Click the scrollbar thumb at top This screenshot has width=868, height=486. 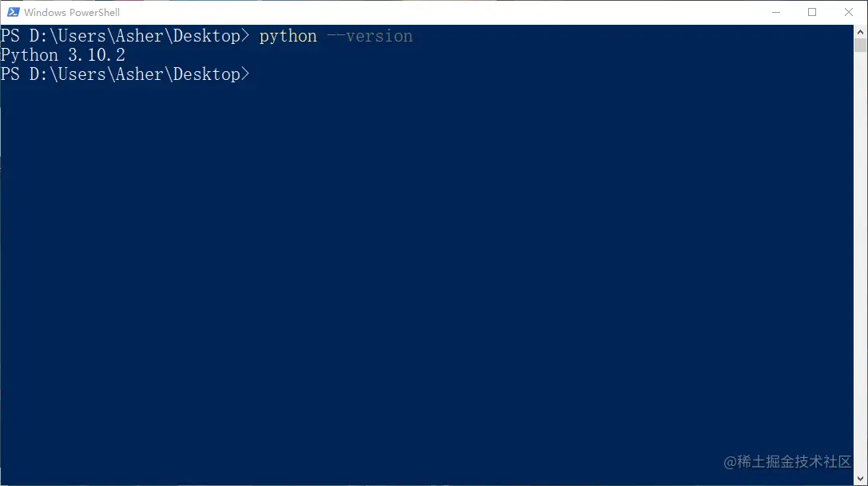point(861,44)
